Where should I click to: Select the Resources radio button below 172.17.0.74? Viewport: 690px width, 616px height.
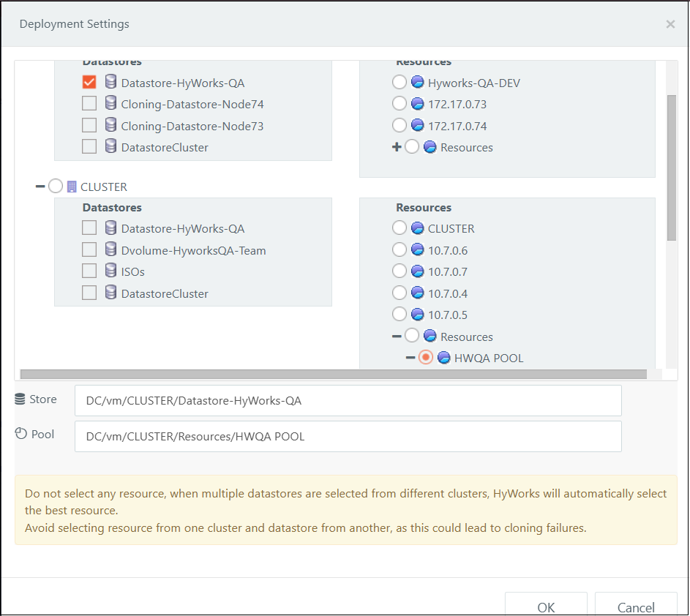point(412,146)
